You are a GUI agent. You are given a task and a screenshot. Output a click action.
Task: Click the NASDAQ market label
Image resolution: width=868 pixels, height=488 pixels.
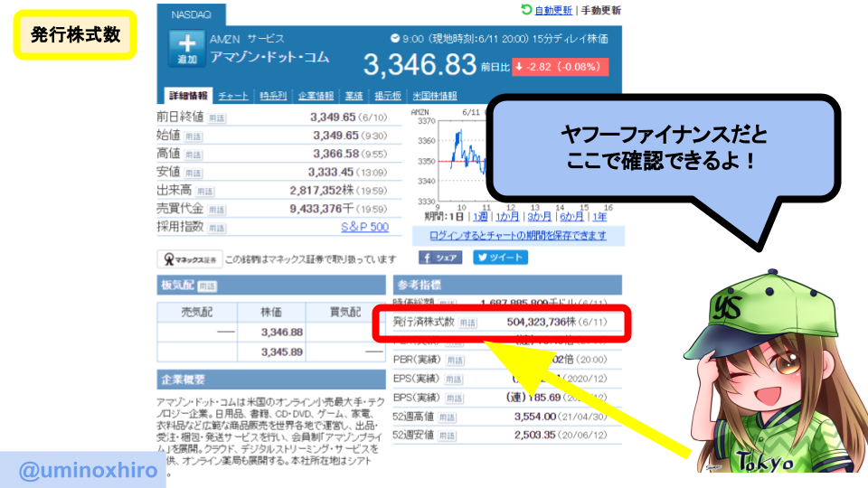(191, 14)
